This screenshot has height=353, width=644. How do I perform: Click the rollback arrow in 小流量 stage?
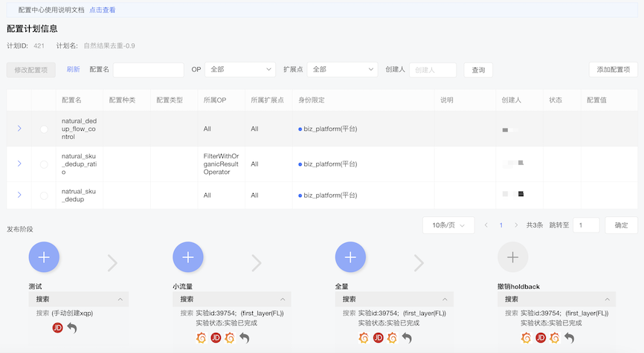[x=245, y=337]
